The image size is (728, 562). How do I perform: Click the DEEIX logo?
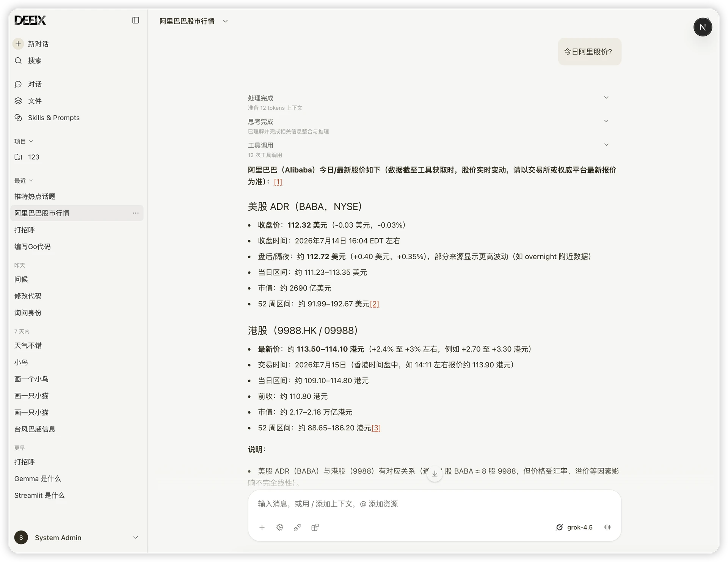click(x=30, y=20)
